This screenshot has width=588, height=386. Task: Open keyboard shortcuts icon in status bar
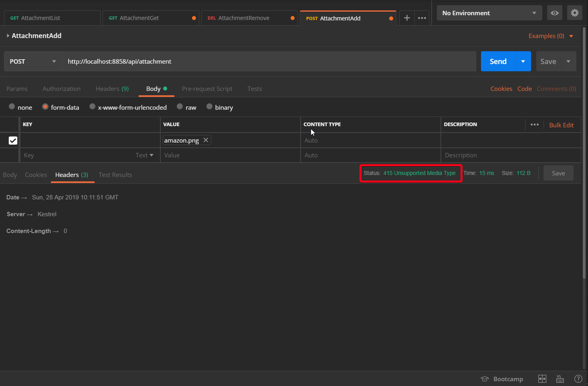(x=560, y=379)
